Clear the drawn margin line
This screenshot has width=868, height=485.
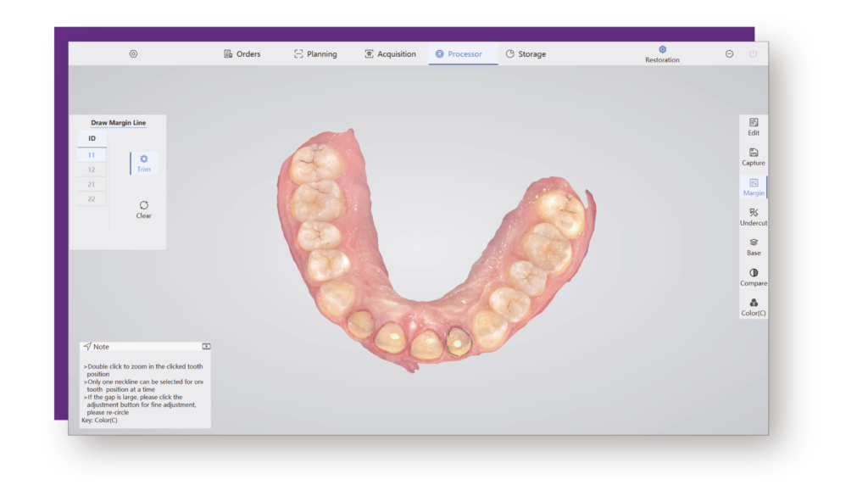tap(144, 209)
